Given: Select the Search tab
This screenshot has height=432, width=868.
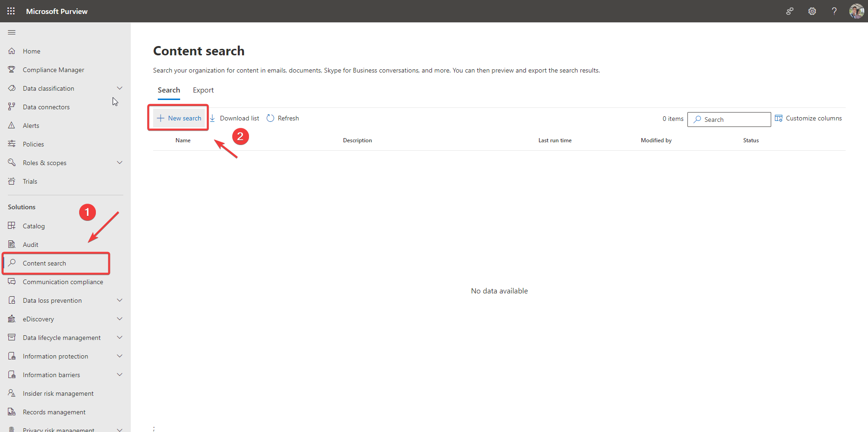Looking at the screenshot, I should tap(168, 90).
